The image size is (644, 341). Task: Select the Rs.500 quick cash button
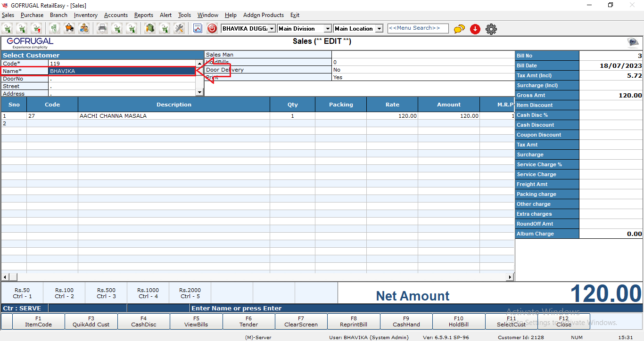tap(106, 293)
